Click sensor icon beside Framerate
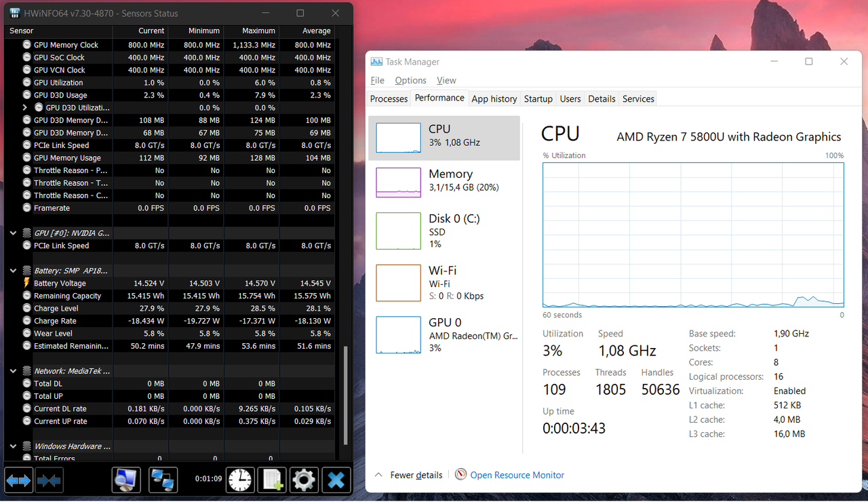This screenshot has width=868, height=502. (27, 208)
